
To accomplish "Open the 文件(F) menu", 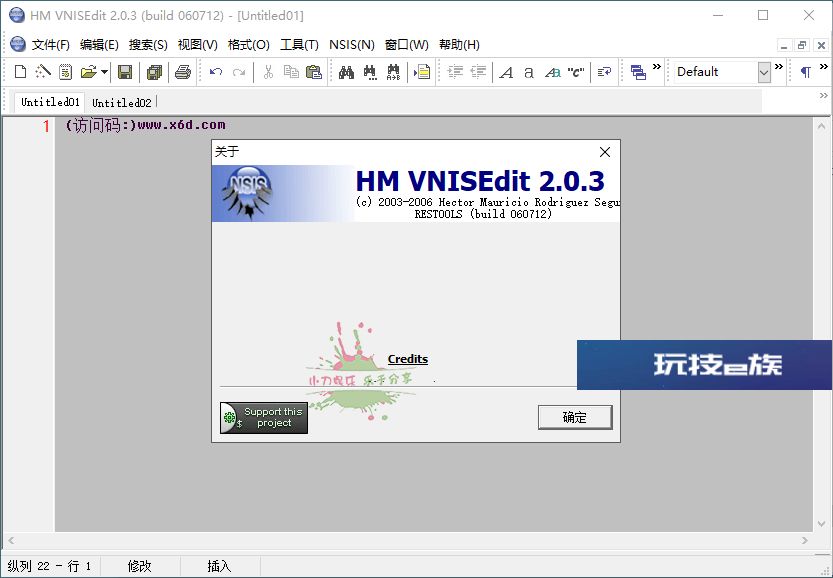I will 50,45.
